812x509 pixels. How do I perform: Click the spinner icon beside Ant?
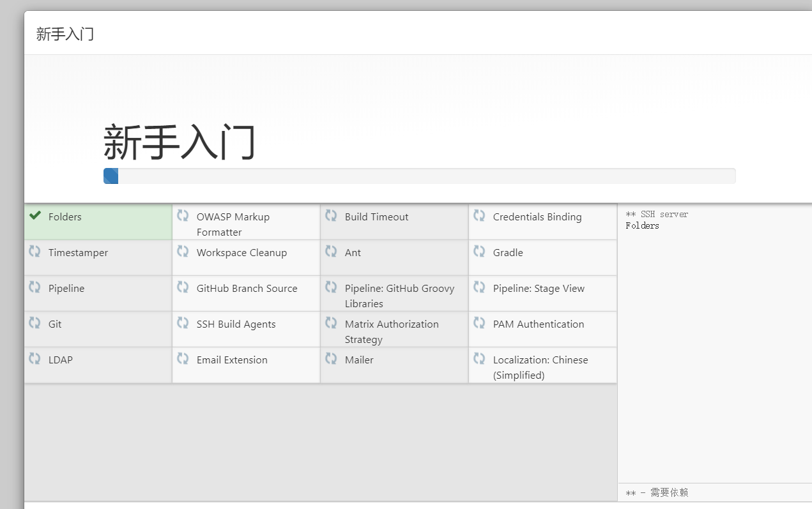click(x=331, y=252)
